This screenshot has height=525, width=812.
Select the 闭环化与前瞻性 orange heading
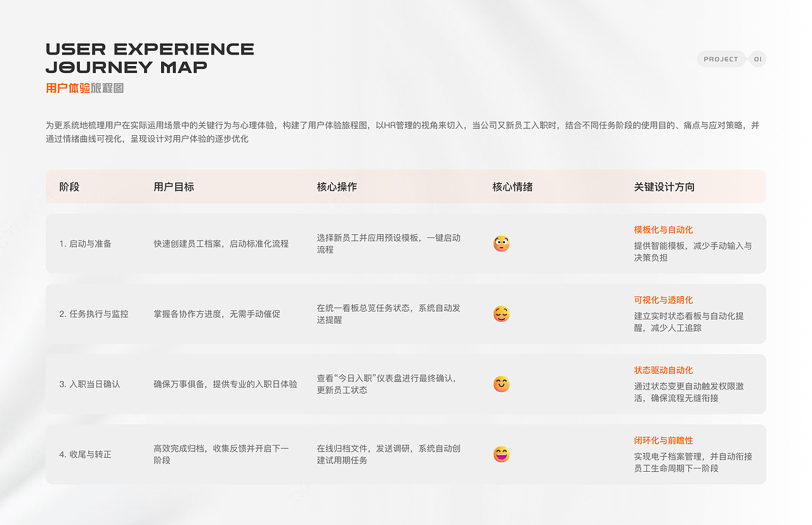pos(662,440)
